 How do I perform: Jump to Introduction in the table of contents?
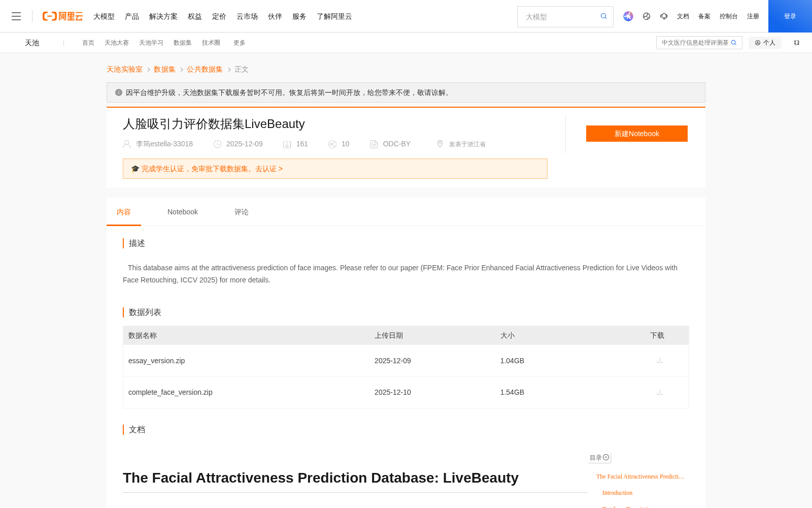(x=617, y=493)
